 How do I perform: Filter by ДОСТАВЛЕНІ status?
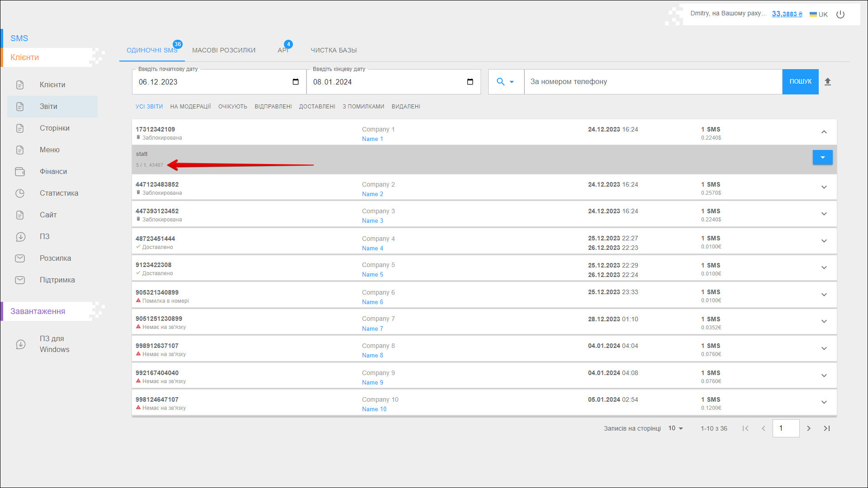tap(317, 107)
